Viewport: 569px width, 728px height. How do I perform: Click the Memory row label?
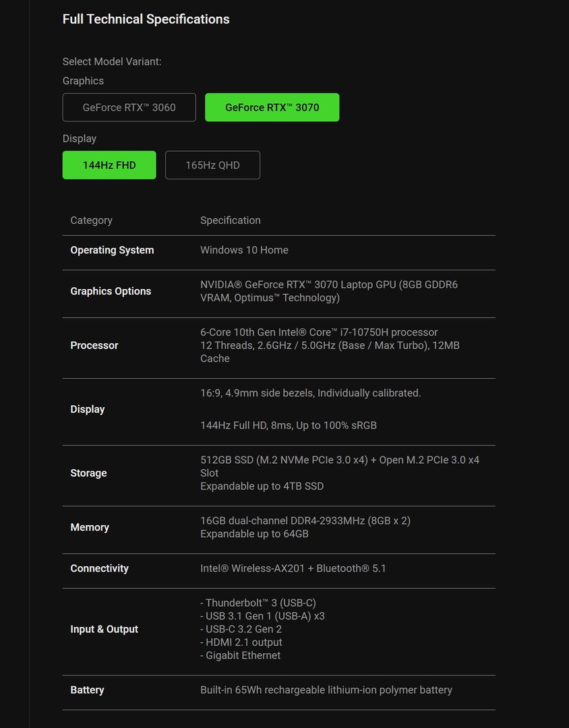90,527
